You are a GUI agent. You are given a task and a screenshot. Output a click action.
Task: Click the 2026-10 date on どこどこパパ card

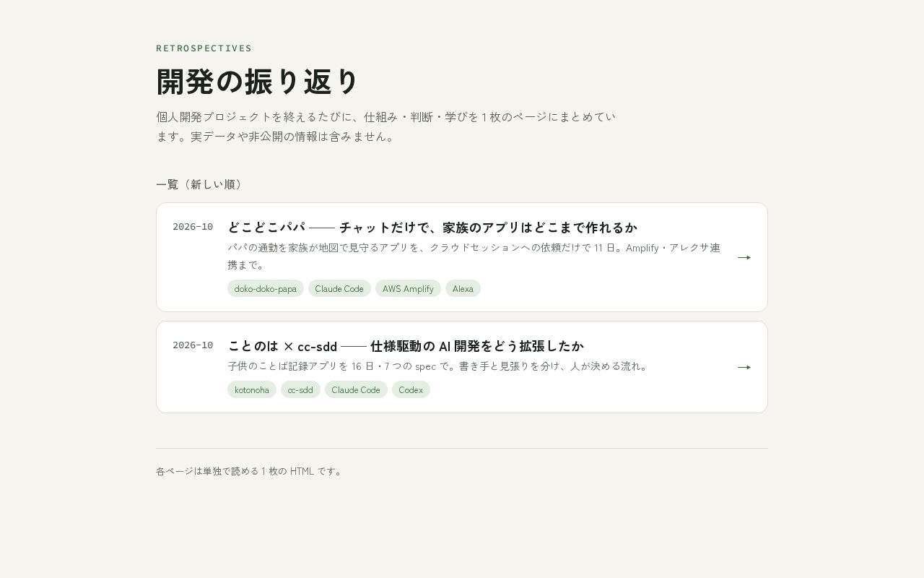[x=193, y=227]
